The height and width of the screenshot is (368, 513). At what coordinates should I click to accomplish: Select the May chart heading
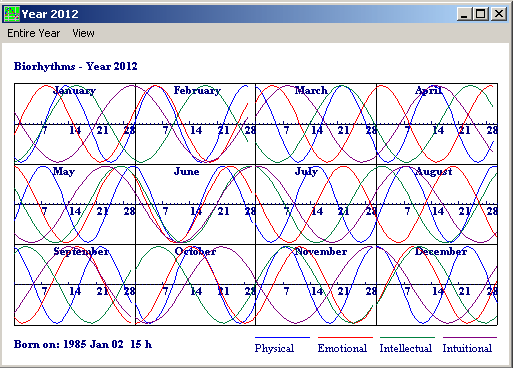(64, 172)
